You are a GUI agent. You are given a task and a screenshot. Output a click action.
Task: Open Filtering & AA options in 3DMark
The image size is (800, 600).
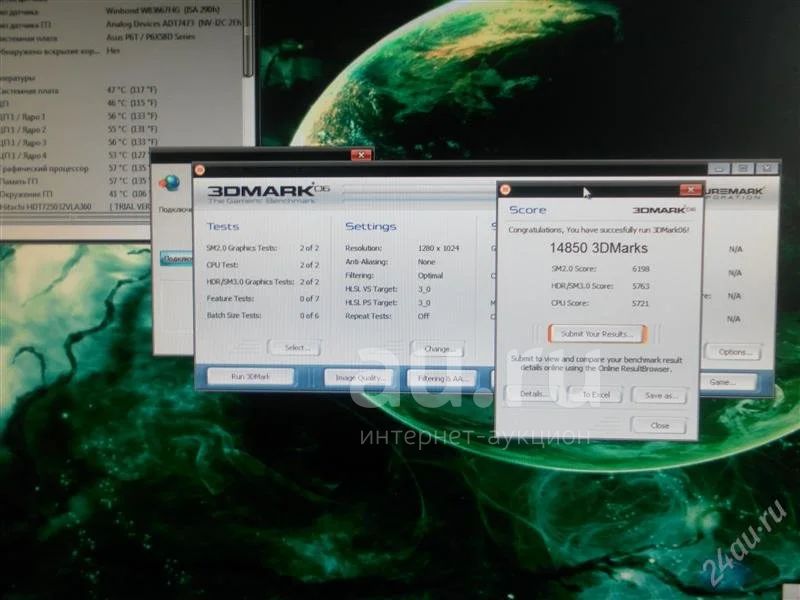[442, 379]
